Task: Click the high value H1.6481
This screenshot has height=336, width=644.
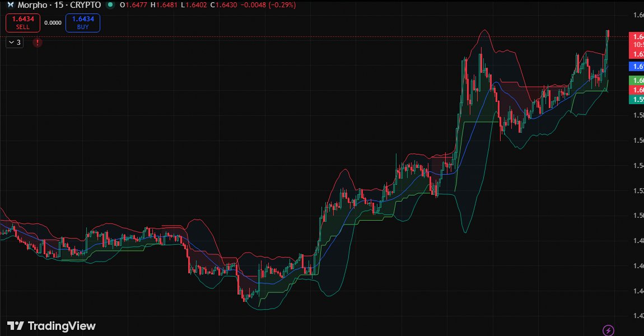Action: click(164, 5)
